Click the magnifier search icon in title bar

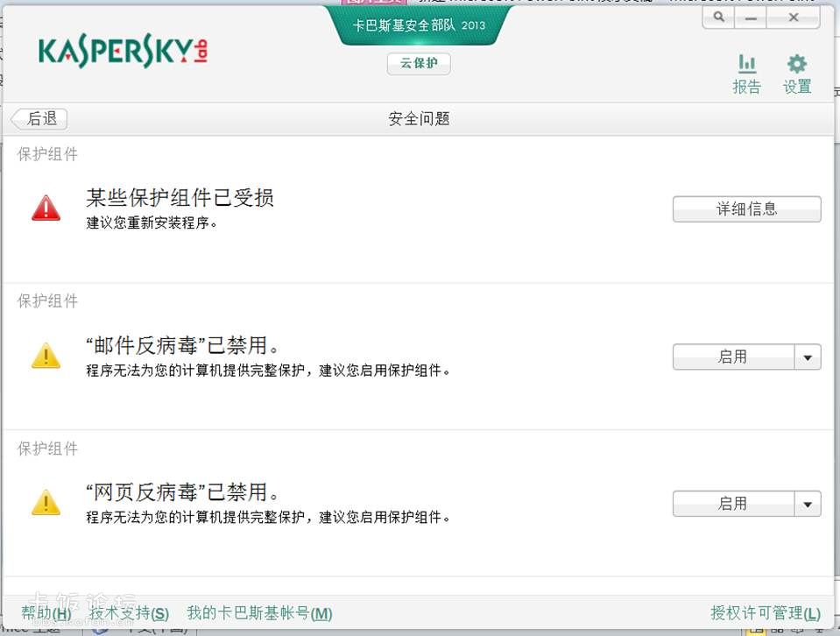click(719, 18)
